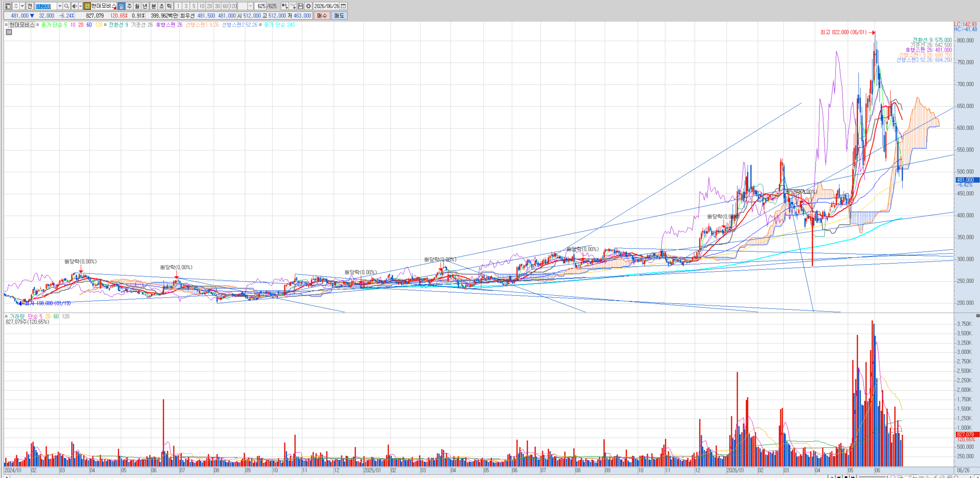The height and width of the screenshot is (478, 980).
Task: Open chart settings gear icon
Action: 309,6
